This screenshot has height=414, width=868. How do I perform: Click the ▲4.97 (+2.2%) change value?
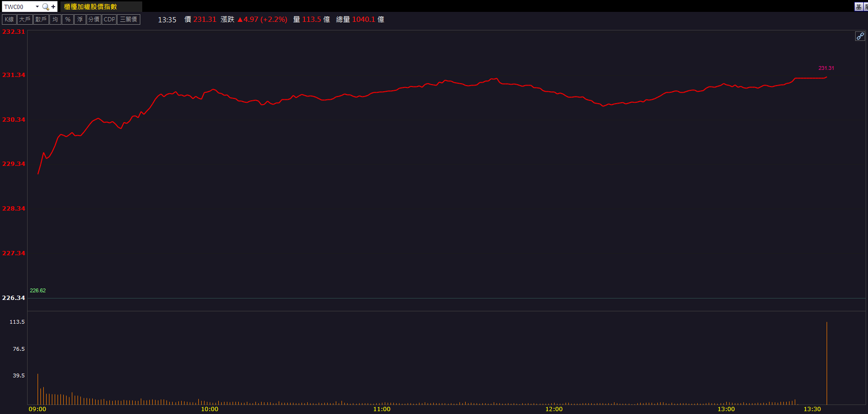pyautogui.click(x=262, y=19)
